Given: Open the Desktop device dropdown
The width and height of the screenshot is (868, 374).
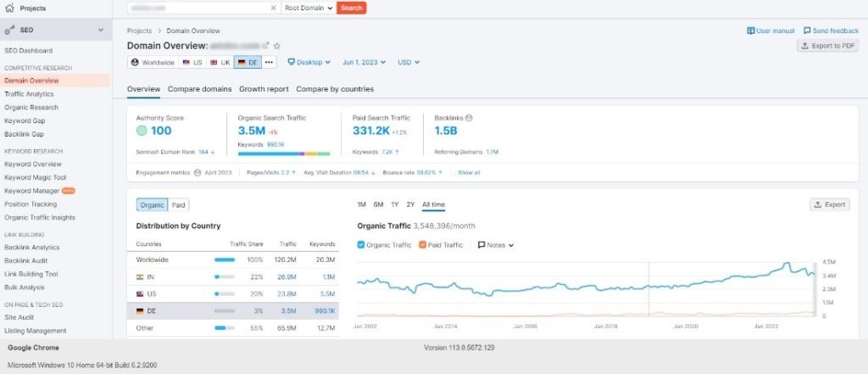Looking at the screenshot, I should pyautogui.click(x=309, y=63).
